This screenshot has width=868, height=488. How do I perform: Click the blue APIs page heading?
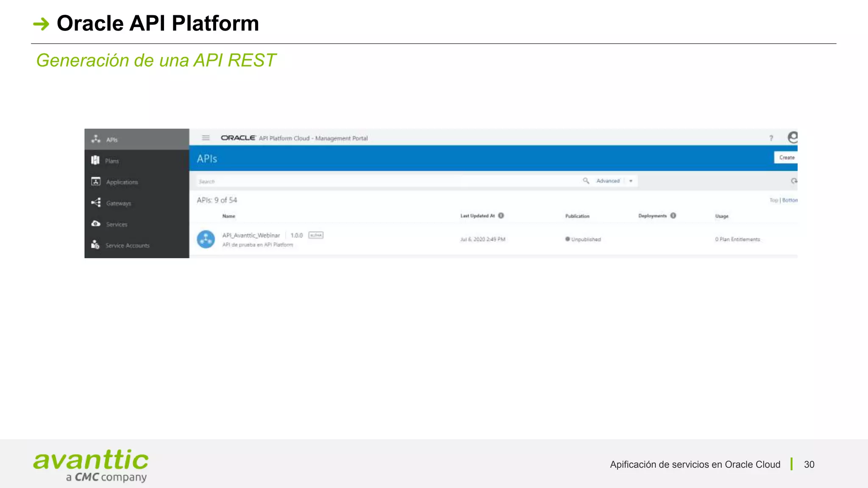coord(207,159)
